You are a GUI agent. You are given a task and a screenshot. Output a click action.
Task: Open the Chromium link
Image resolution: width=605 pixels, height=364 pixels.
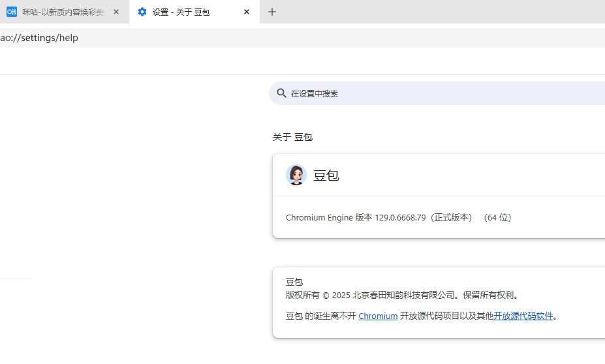pos(378,316)
